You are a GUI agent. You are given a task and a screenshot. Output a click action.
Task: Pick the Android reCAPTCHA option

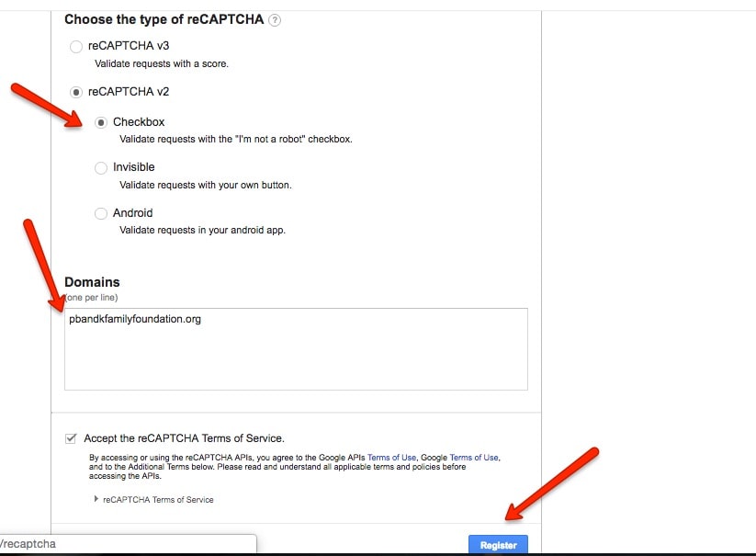click(x=101, y=212)
